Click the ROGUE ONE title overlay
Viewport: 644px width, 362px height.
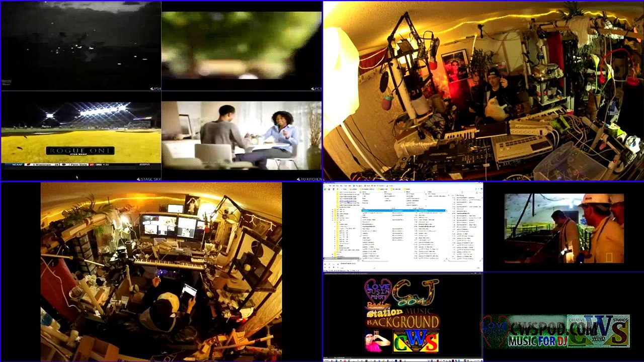(80, 151)
